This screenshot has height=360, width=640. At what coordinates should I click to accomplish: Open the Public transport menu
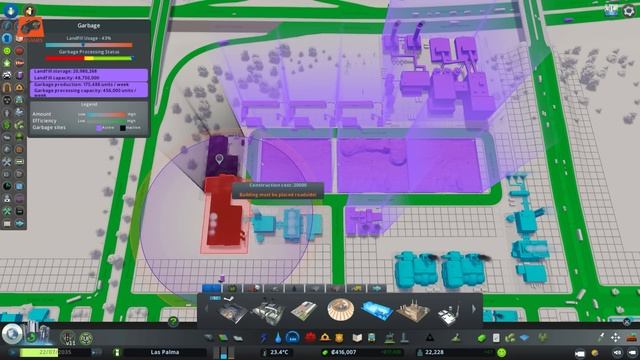[371, 338]
